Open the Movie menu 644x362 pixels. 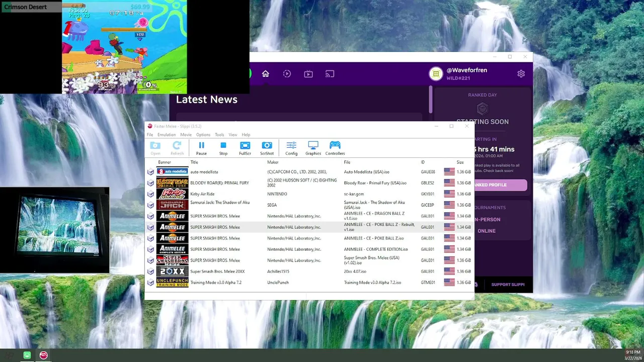click(x=186, y=135)
